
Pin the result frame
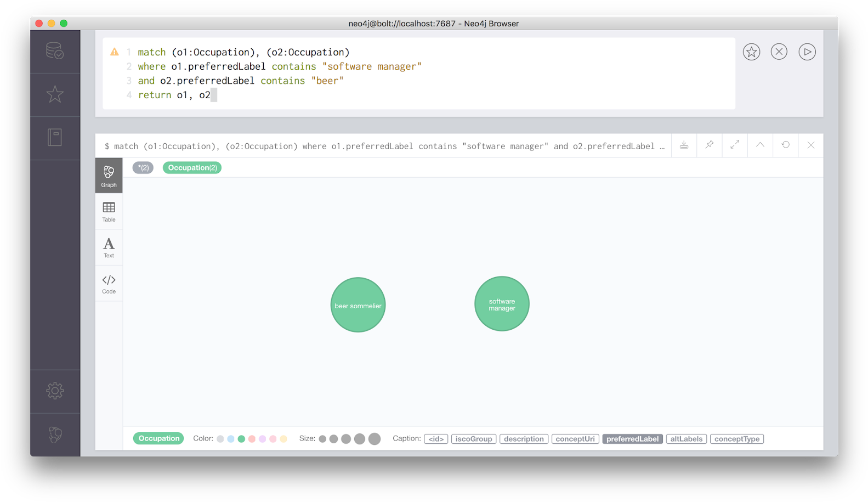coord(710,145)
